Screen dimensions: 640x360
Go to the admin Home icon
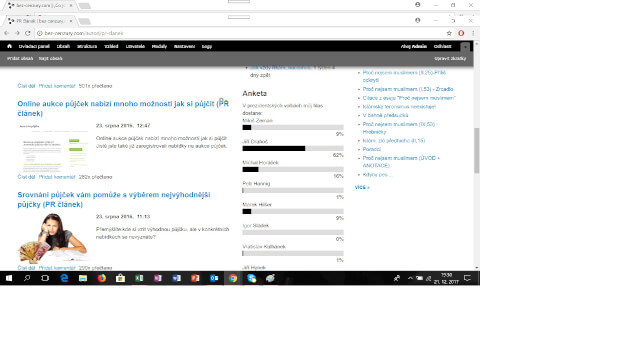coord(9,46)
